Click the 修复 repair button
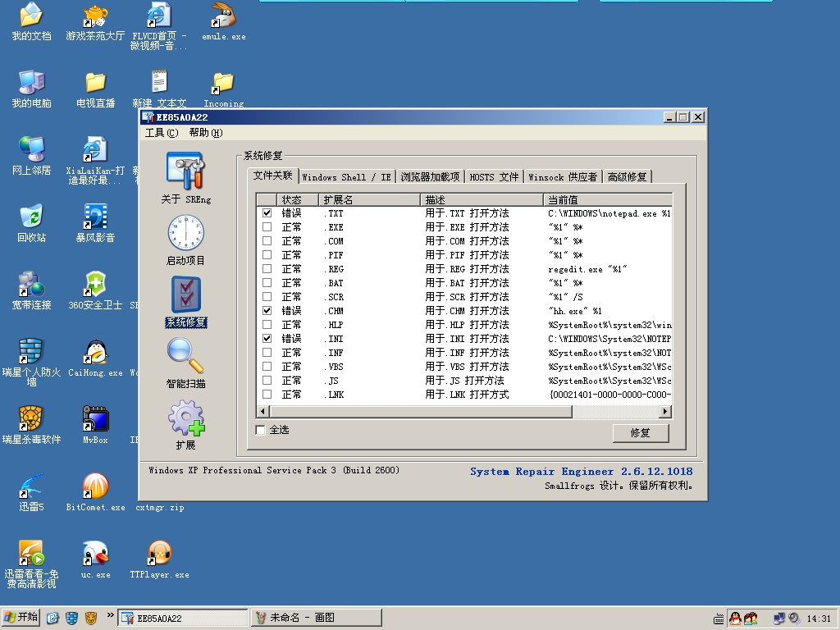Image resolution: width=840 pixels, height=630 pixels. 640,433
